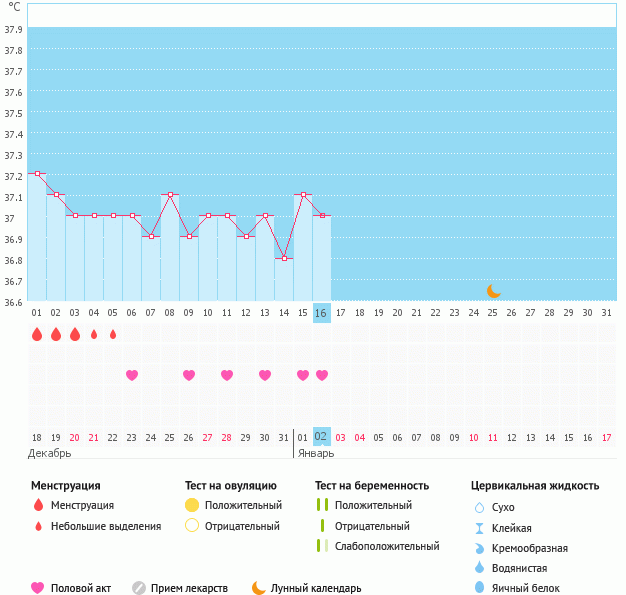Click the pink heart beside Половой акт
Image resolution: width=626 pixels, height=595 pixels.
(x=38, y=588)
